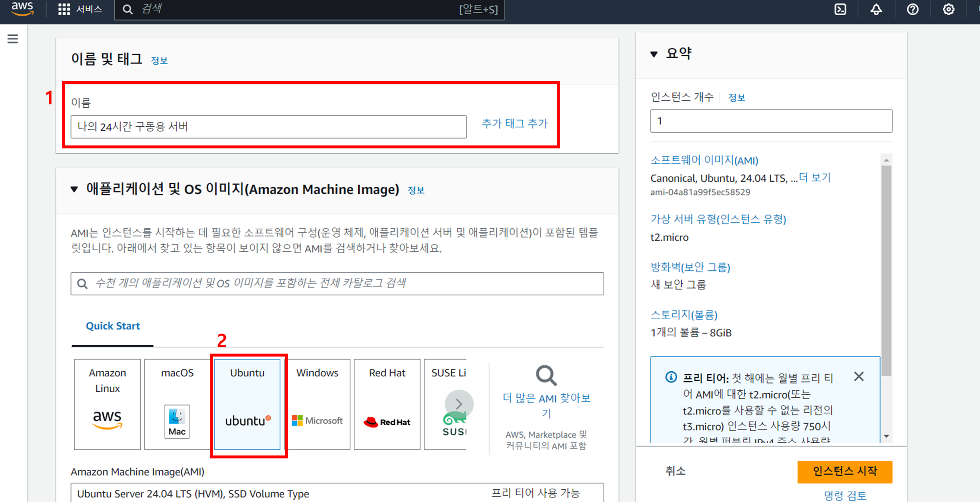Collapse the 요약 summary panel
The height and width of the screenshot is (502, 980).
[654, 54]
